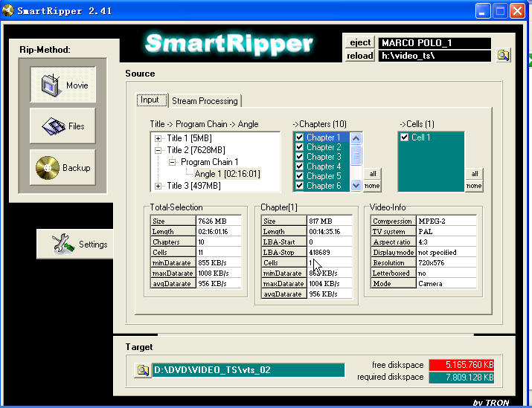Click Chapter size value 817 MB

point(329,221)
